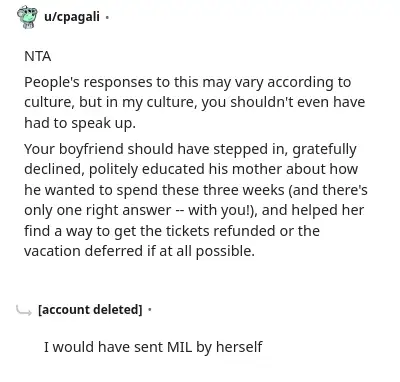Viewport: 400px width, 382px height.
Task: Click the word "gratefully" in the comment
Action: (x=324, y=150)
